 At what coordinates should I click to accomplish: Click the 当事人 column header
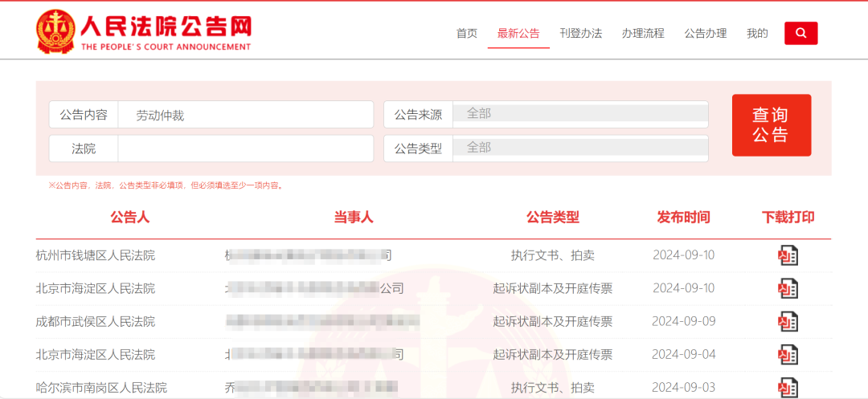(354, 218)
